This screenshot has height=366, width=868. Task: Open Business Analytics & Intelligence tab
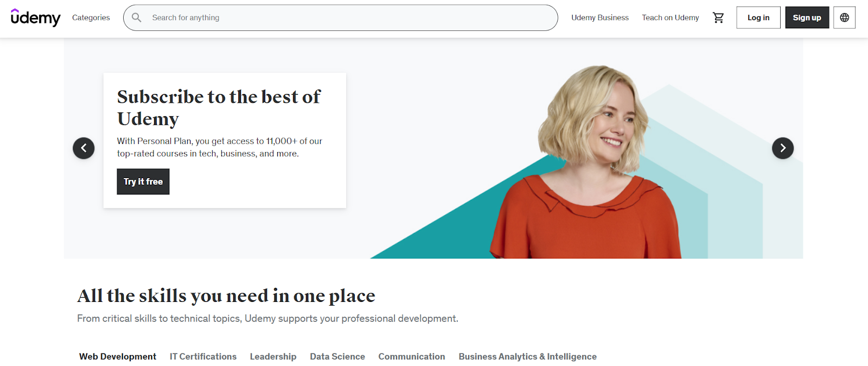point(528,357)
